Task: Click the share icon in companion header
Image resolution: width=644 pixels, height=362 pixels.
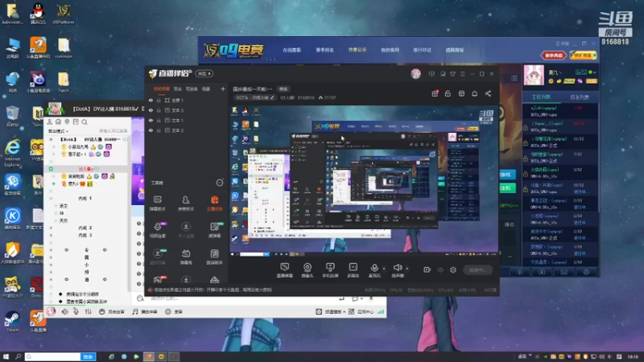Action: [x=488, y=93]
